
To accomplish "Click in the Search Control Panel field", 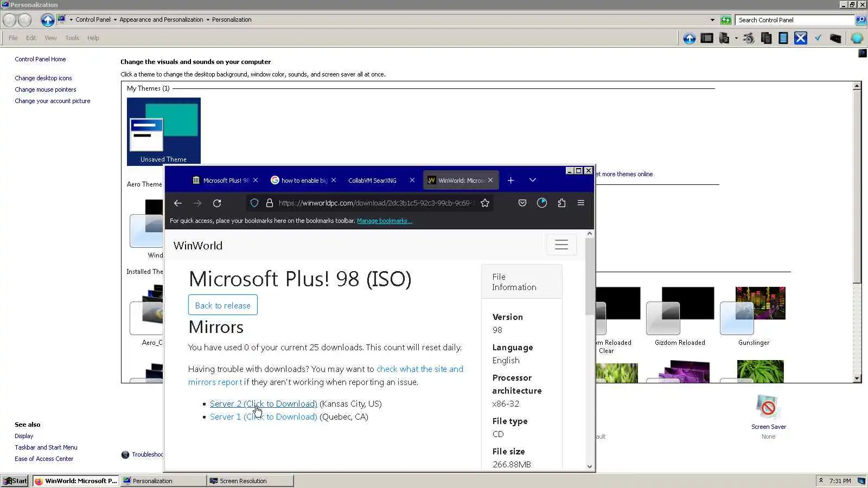I will tap(795, 20).
